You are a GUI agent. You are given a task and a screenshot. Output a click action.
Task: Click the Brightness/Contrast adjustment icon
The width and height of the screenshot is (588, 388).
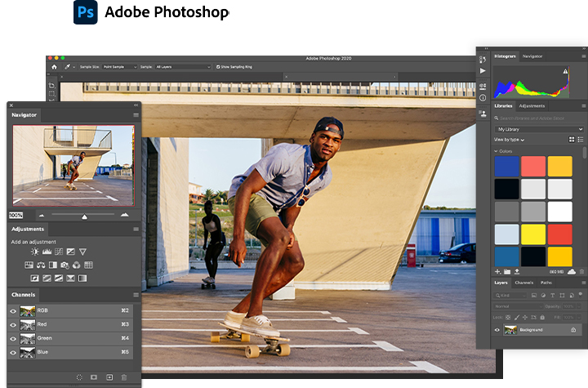[x=34, y=252]
